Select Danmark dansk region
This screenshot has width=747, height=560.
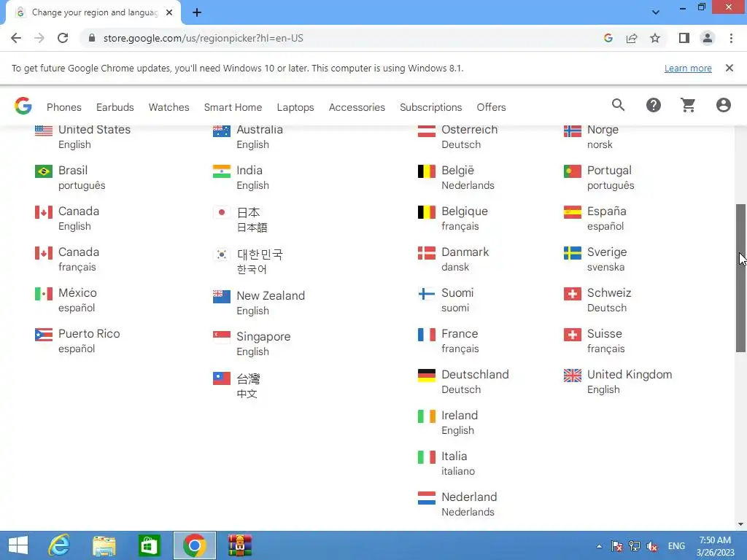(453, 259)
